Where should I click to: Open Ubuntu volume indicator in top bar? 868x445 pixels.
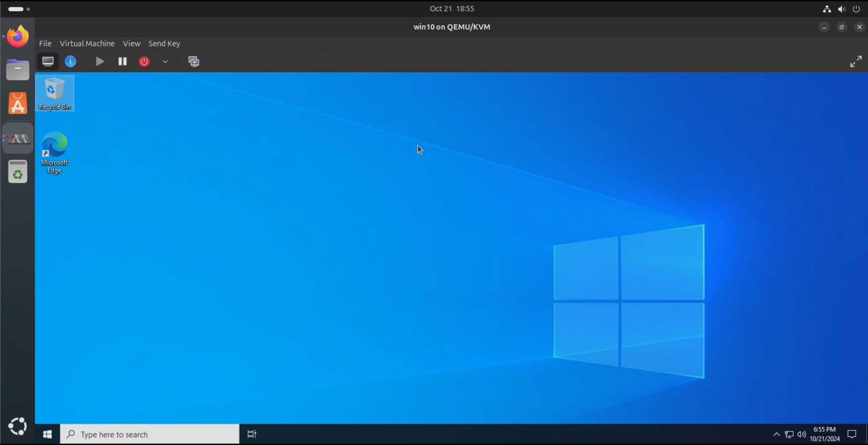point(841,9)
